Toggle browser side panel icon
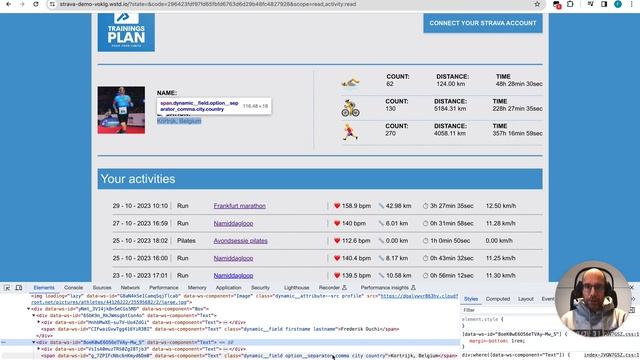The height and width of the screenshot is (360, 640). [x=604, y=4]
